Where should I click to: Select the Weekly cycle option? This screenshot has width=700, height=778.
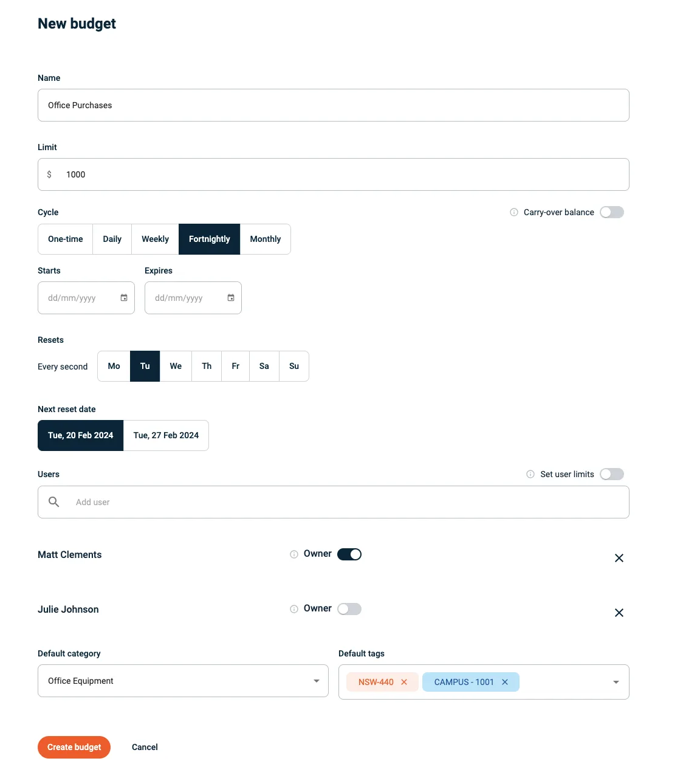tap(155, 239)
